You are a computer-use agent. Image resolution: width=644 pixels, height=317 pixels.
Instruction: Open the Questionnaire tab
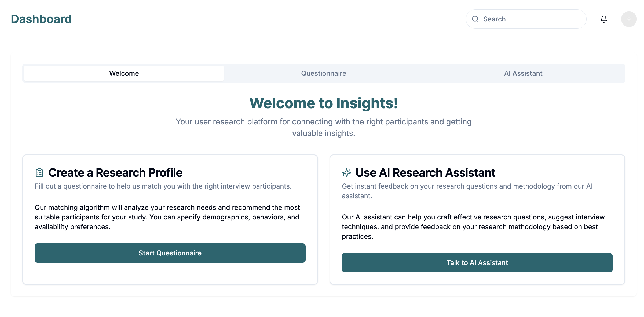click(324, 73)
